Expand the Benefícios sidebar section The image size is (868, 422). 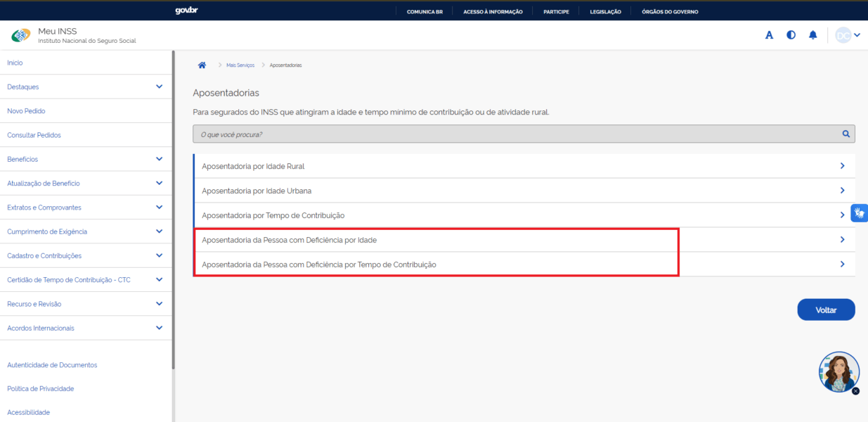coord(159,159)
